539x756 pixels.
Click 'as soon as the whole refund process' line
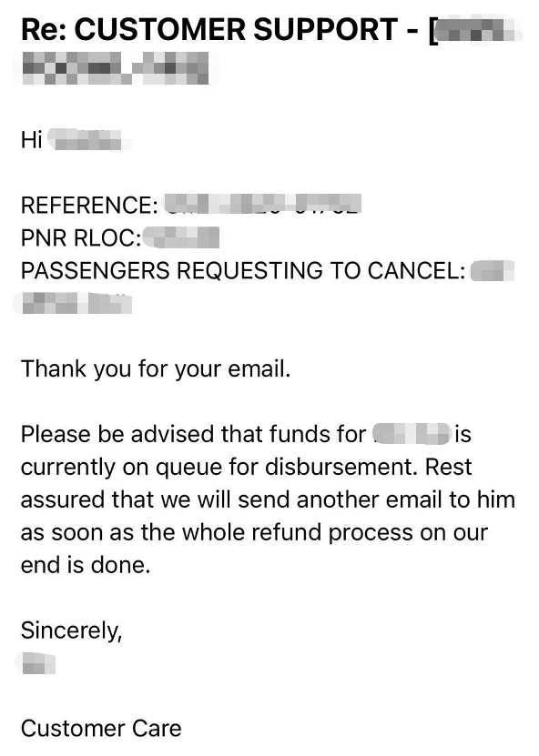coord(217,532)
